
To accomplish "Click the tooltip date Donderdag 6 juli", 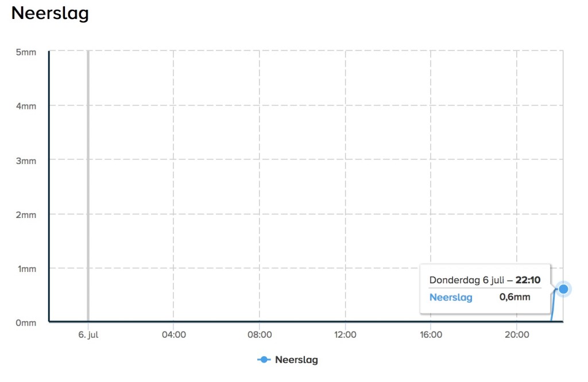I will tap(466, 280).
